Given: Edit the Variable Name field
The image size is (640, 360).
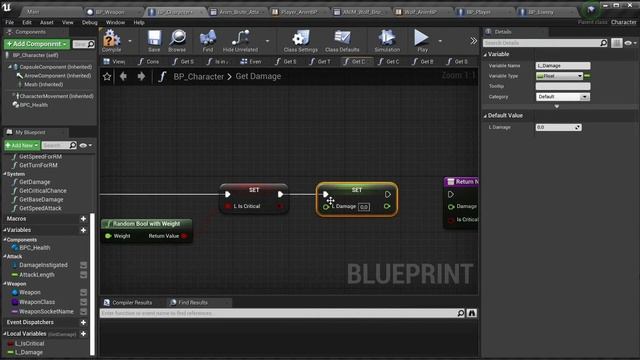Looking at the screenshot, I should coord(563,66).
